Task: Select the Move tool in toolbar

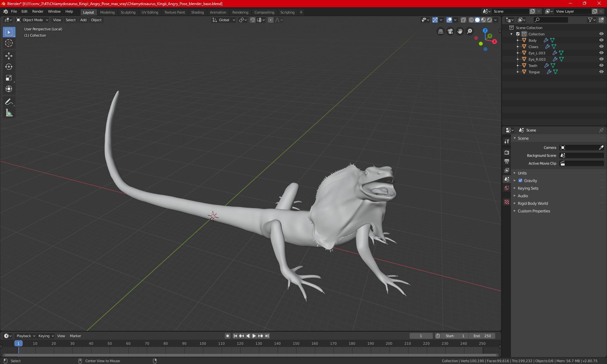Action: point(9,56)
